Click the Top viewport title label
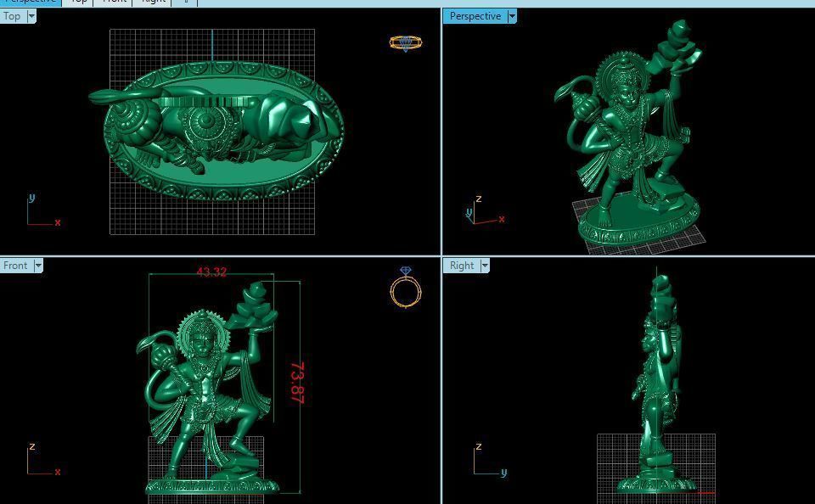The height and width of the screenshot is (504, 815). coord(12,16)
